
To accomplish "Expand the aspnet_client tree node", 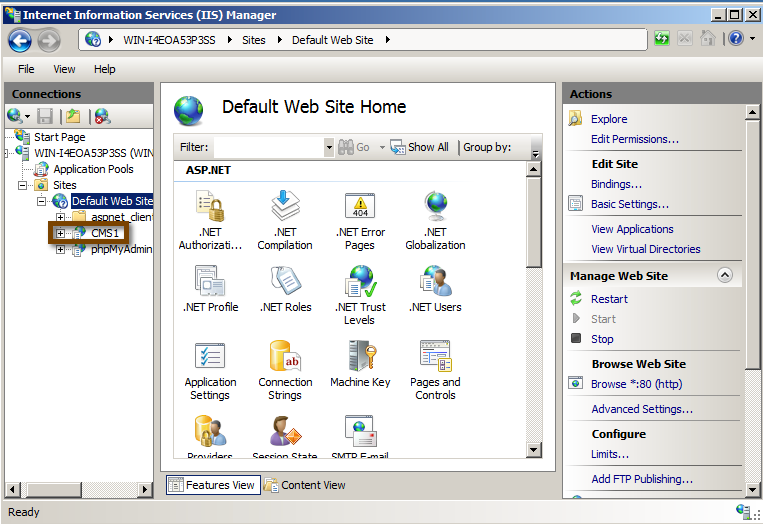I will click(60, 217).
